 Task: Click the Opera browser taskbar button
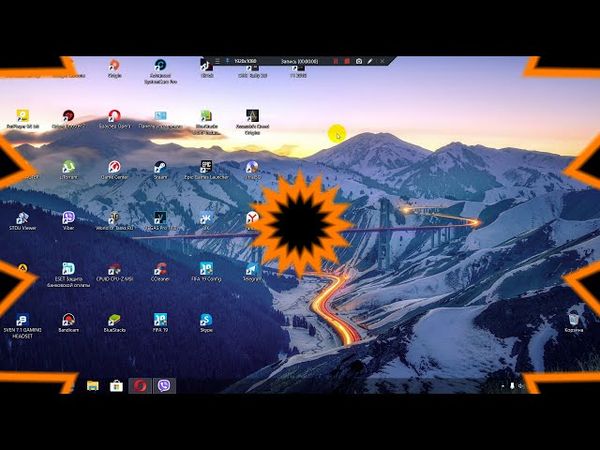pyautogui.click(x=141, y=385)
